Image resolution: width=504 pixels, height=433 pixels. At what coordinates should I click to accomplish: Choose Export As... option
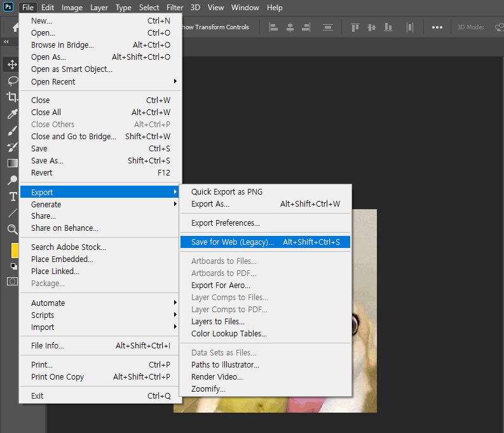[x=265, y=204]
